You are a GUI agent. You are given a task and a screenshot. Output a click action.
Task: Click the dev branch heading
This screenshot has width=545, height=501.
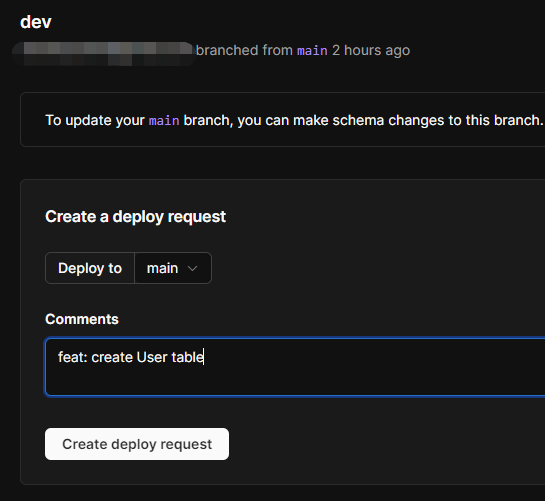pos(36,22)
